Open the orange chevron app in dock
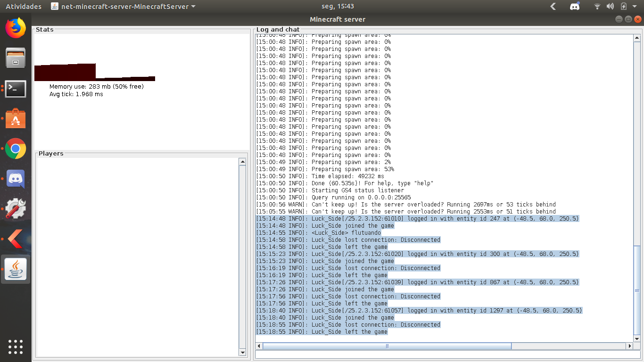Image resolution: width=644 pixels, height=362 pixels. (x=16, y=239)
